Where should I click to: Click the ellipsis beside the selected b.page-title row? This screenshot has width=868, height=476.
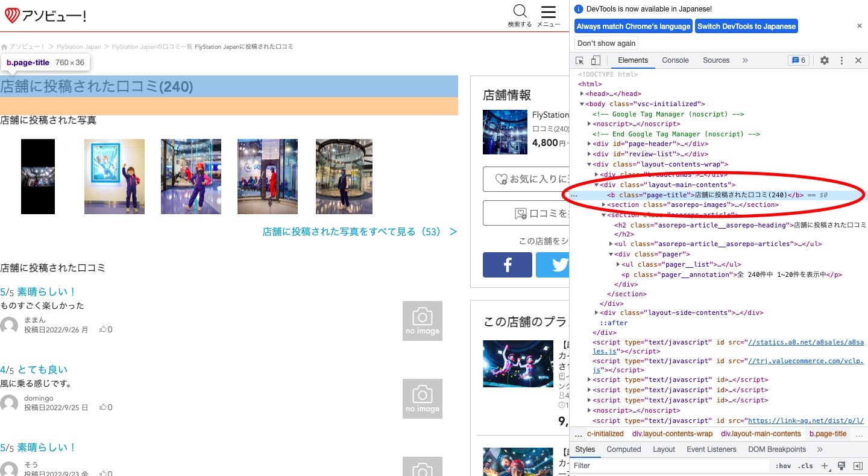coord(574,195)
